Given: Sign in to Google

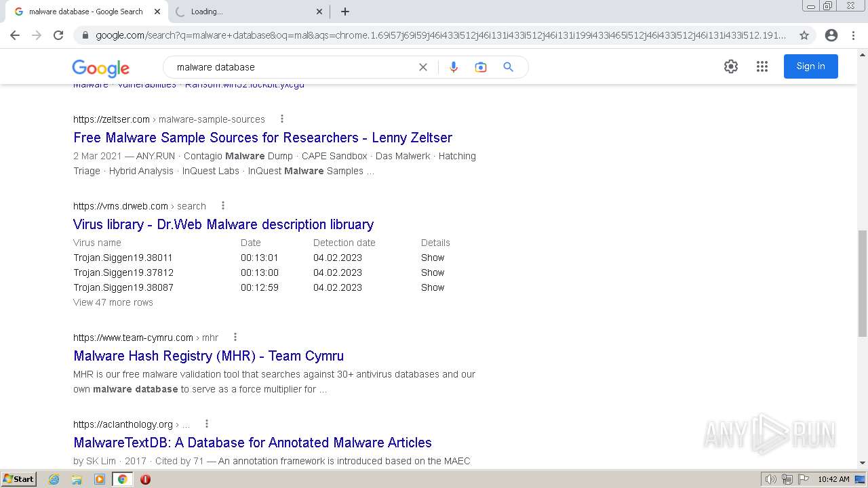Looking at the screenshot, I should [811, 66].
